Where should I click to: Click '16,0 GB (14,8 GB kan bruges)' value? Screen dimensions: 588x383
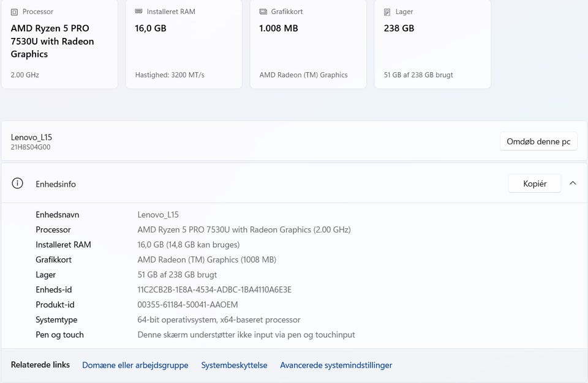coord(188,245)
